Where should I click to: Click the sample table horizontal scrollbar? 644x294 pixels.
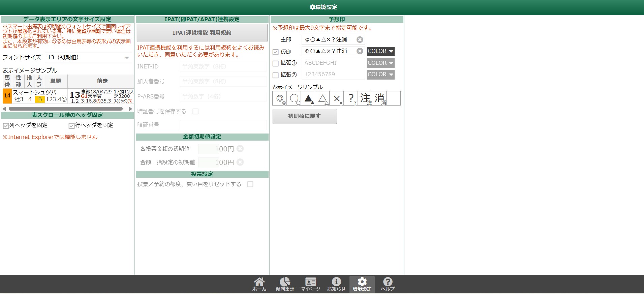coord(66,109)
